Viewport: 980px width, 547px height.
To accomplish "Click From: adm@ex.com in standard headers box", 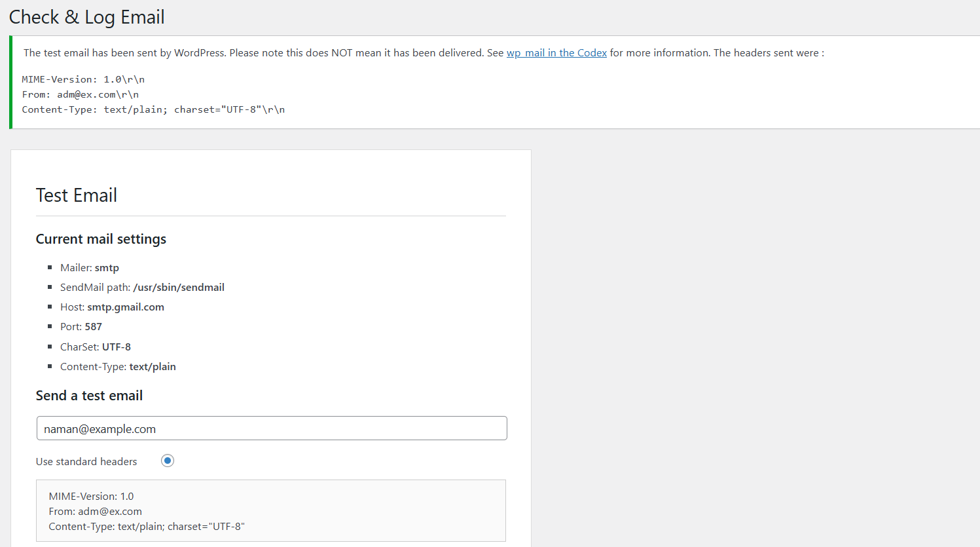I will point(95,512).
